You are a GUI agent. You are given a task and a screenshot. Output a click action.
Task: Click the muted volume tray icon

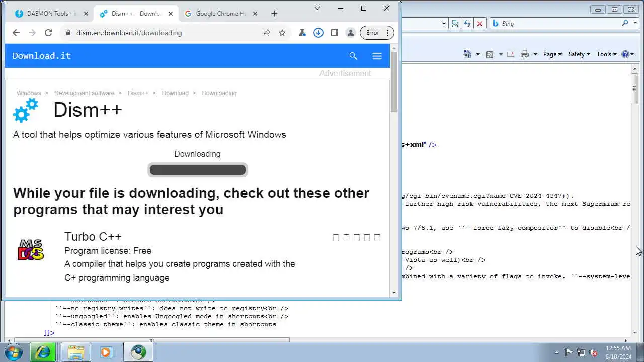(593, 353)
